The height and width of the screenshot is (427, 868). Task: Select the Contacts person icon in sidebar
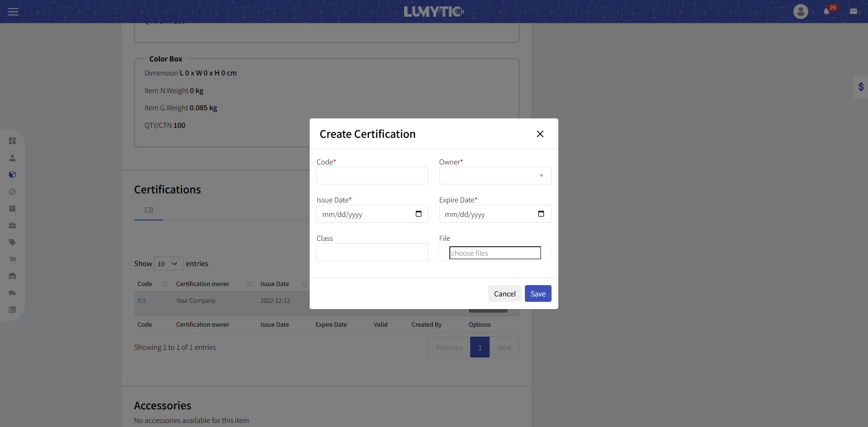pos(12,157)
